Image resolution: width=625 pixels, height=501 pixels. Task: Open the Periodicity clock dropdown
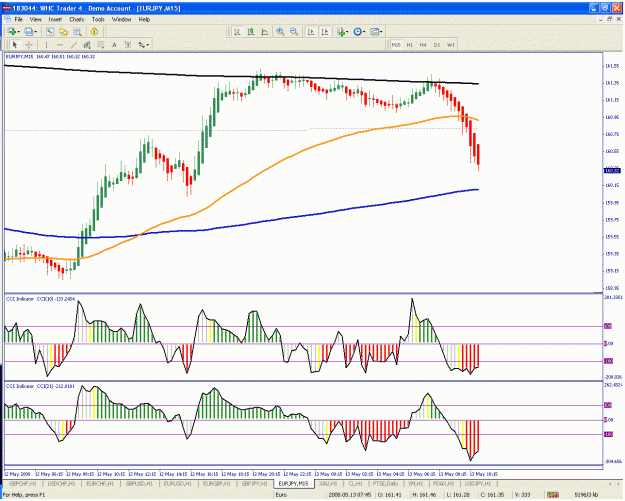pyautogui.click(x=359, y=31)
